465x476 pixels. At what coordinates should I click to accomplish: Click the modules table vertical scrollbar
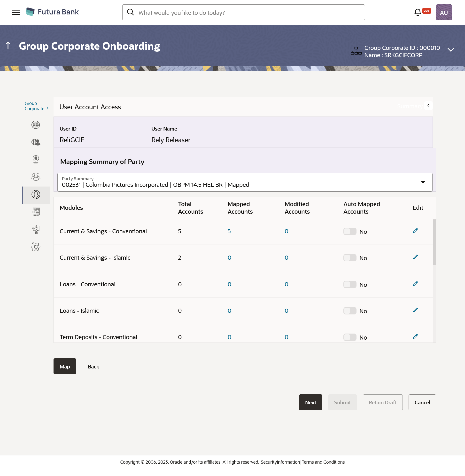click(x=434, y=242)
